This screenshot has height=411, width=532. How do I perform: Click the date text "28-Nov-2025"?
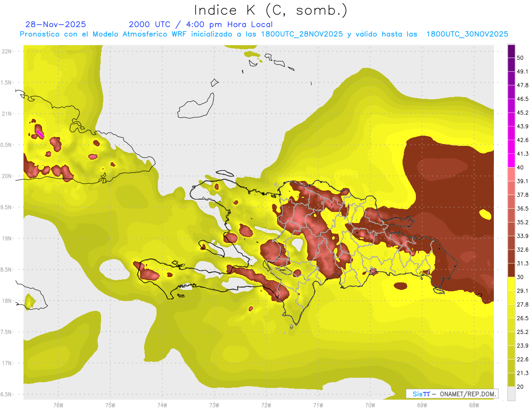(x=56, y=24)
